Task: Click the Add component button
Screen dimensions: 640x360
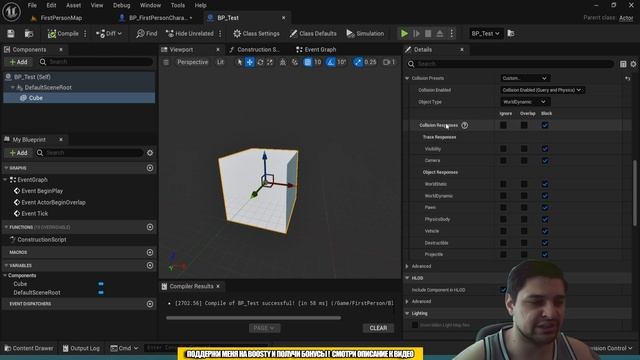Action: point(18,62)
